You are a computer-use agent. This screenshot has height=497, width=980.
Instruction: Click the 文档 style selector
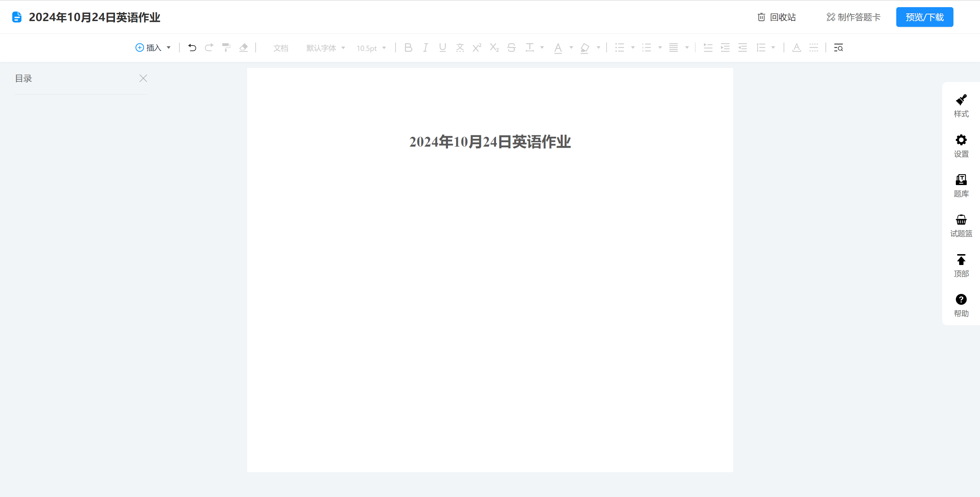281,48
